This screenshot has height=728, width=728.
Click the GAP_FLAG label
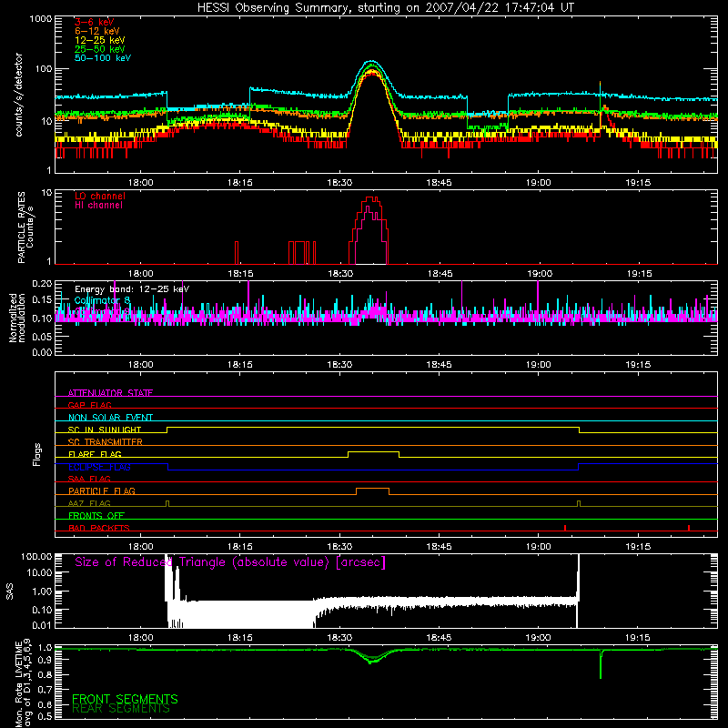(89, 405)
